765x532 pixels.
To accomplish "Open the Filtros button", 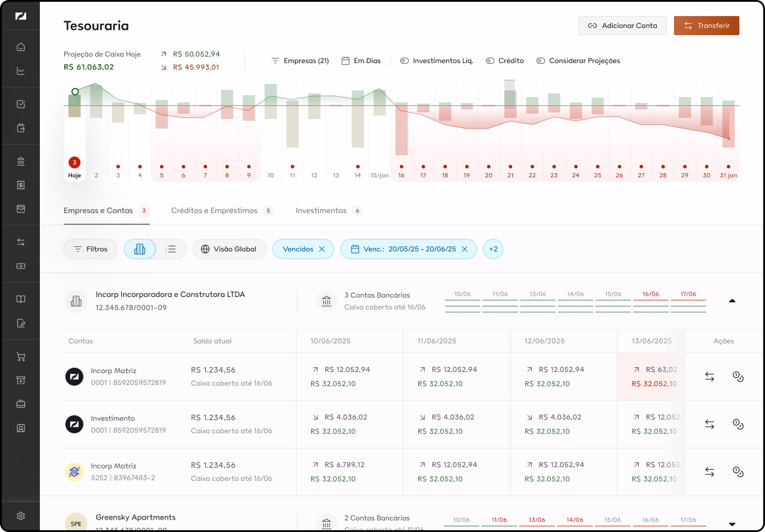I will pyautogui.click(x=90, y=249).
